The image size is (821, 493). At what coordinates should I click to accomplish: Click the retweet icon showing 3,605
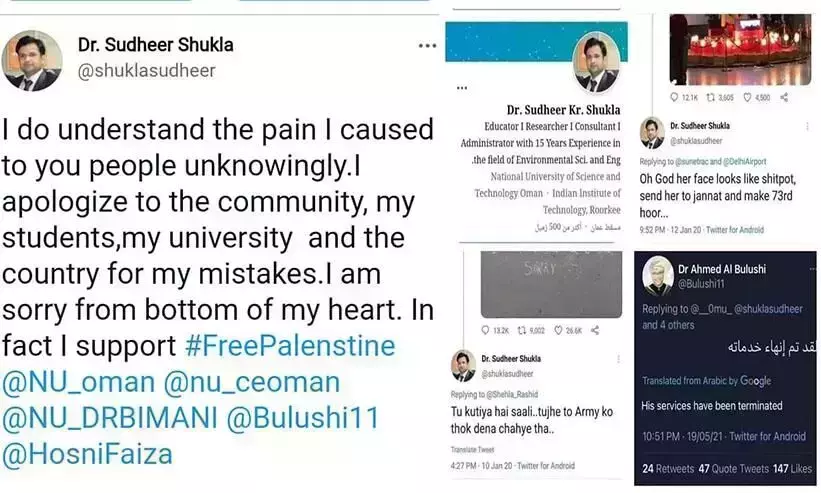point(712,97)
